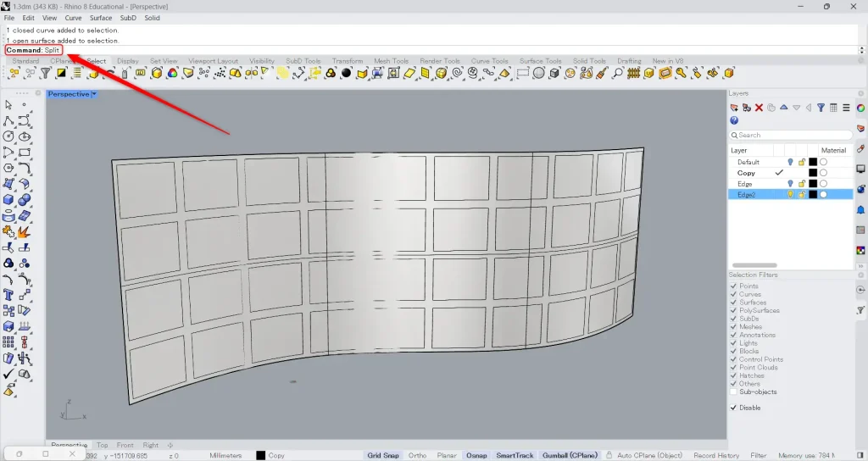
Task: Uncheck the Disable filter checkbox
Action: [x=733, y=408]
